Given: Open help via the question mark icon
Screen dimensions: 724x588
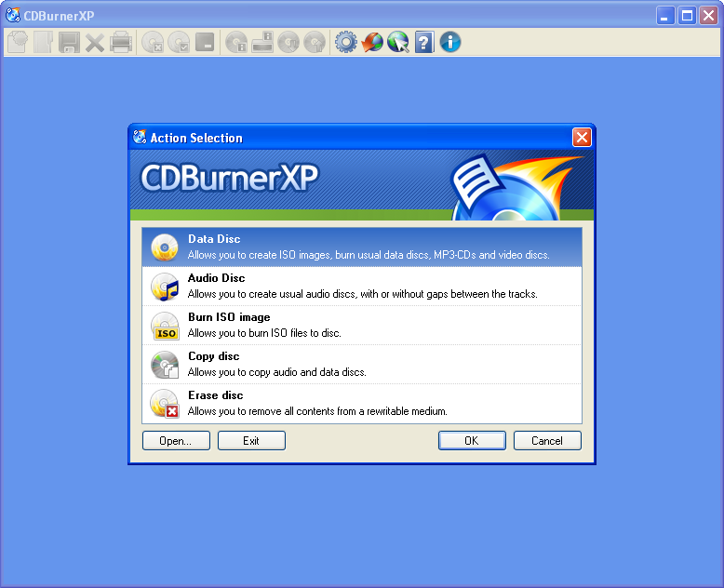Looking at the screenshot, I should coord(424,42).
